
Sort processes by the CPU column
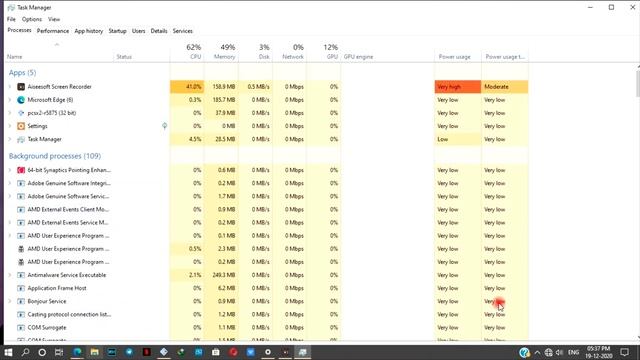[x=187, y=52]
